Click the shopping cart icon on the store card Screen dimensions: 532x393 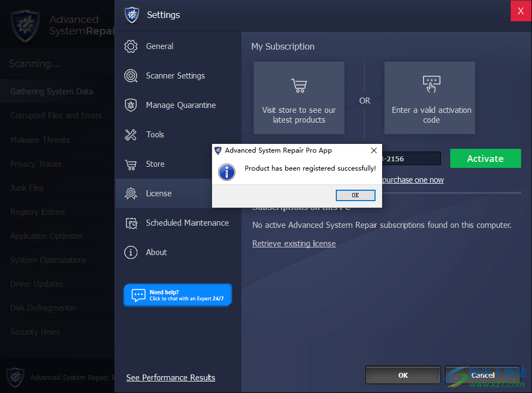pos(299,86)
